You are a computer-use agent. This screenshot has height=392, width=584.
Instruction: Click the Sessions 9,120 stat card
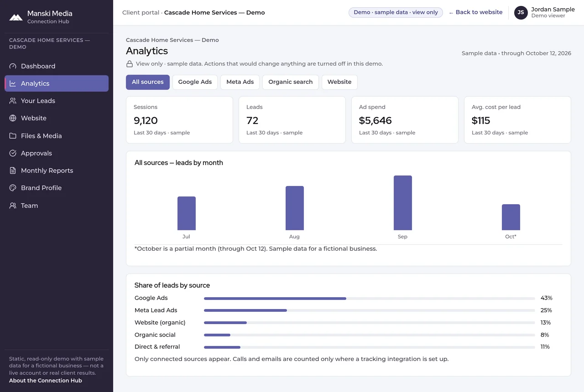(x=179, y=120)
